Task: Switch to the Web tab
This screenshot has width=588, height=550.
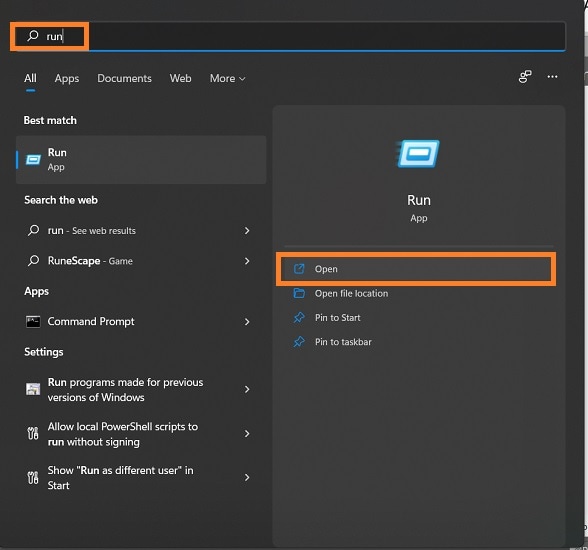Action: [x=180, y=78]
